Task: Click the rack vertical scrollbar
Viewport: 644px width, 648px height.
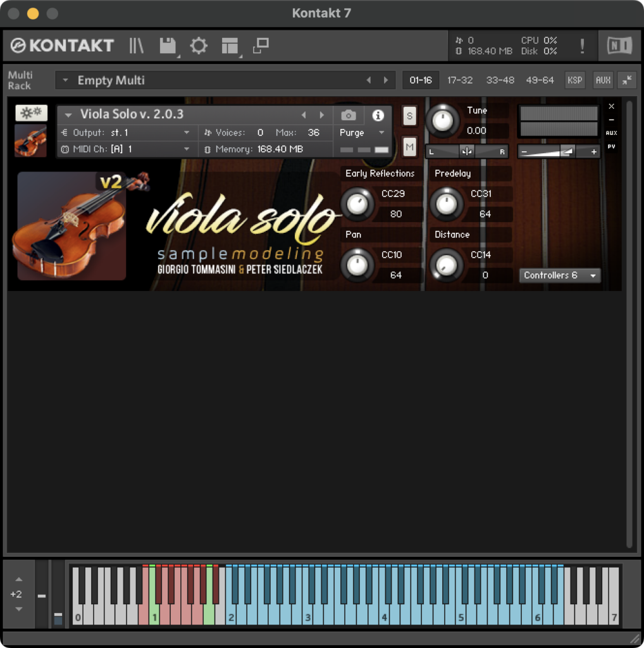Action: [629, 325]
